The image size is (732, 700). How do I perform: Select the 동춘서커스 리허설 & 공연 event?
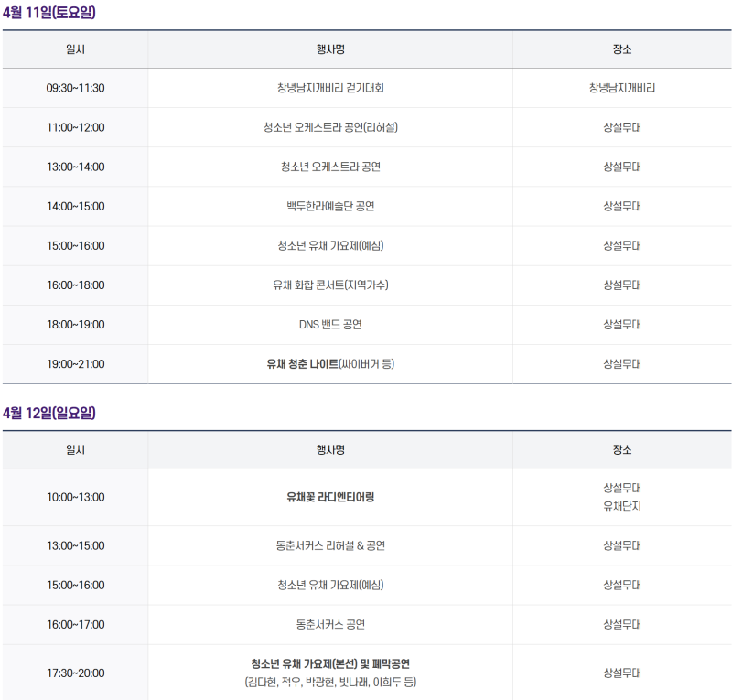click(x=330, y=546)
